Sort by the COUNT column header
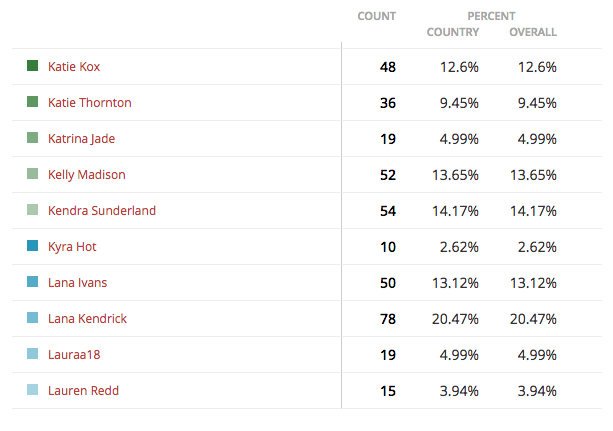This screenshot has width=613, height=431. click(376, 16)
